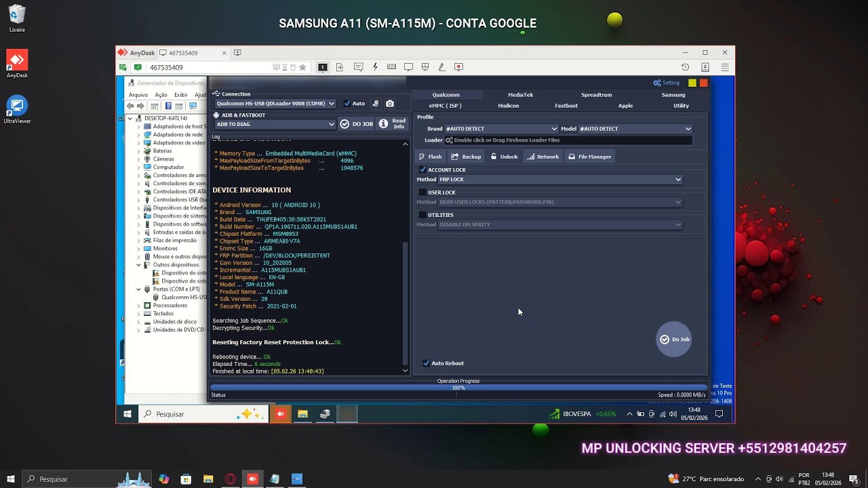The image size is (868, 488).
Task: Open Exibir menu in Gerenciador de Dispositivos
Action: (180, 95)
